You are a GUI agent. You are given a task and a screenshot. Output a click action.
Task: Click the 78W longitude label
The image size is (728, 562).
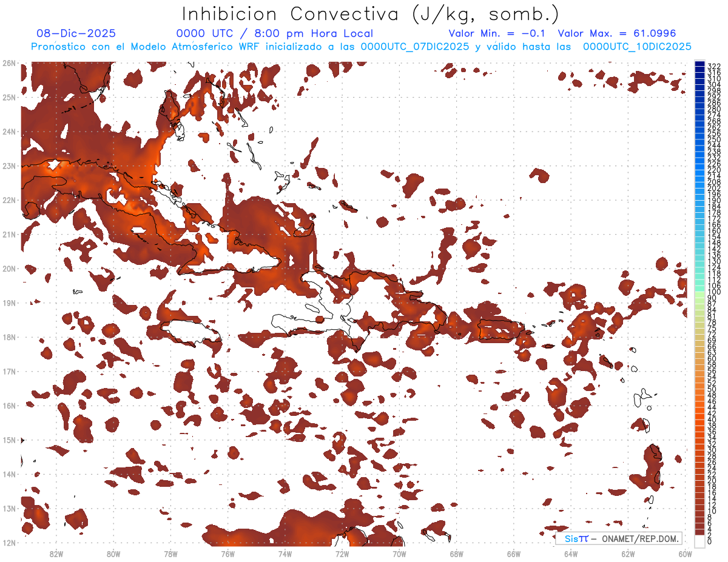click(170, 554)
